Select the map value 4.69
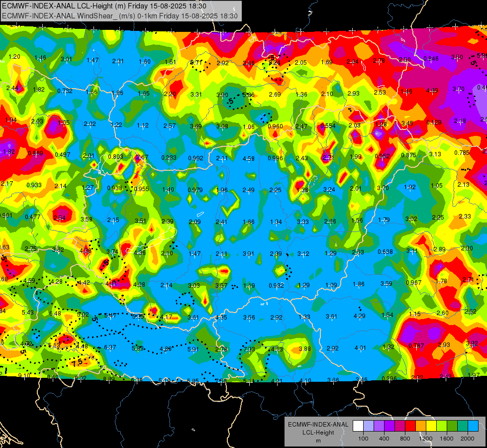This screenshot has width=487, height=448. pos(432,91)
